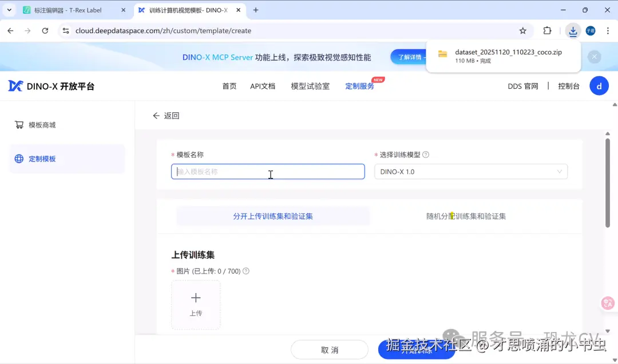This screenshot has width=618, height=364.
Task: Reload the page with the refresh icon
Action: [46, 31]
